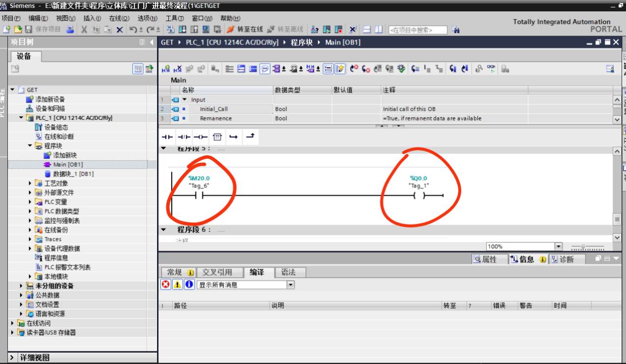Open 数据块_1 [DB1] in project tree
This screenshot has width=626, height=364.
(x=73, y=174)
